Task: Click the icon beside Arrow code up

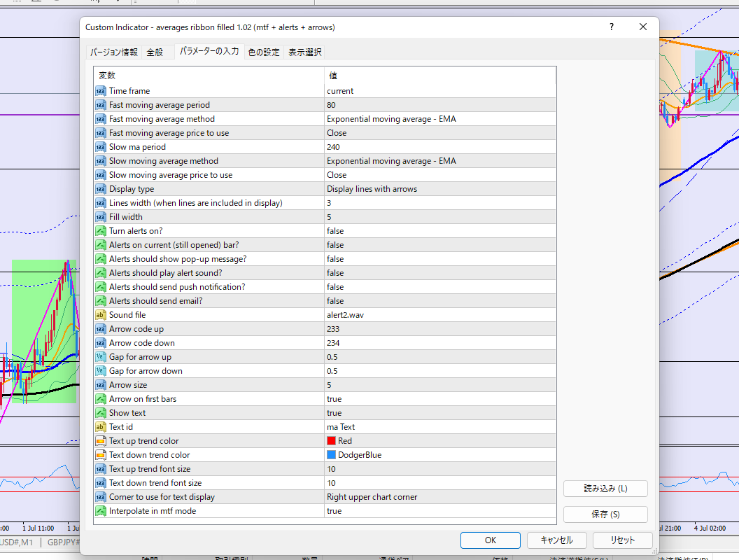Action: (100, 329)
